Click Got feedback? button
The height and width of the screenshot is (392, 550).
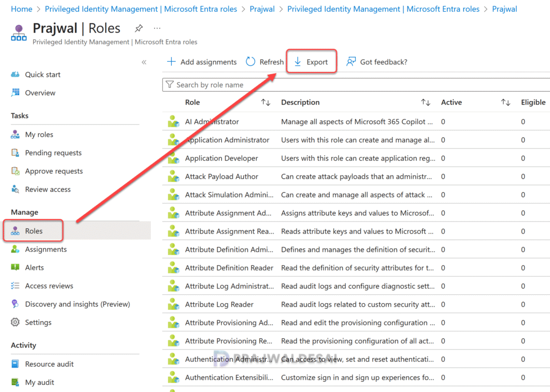[x=377, y=62]
